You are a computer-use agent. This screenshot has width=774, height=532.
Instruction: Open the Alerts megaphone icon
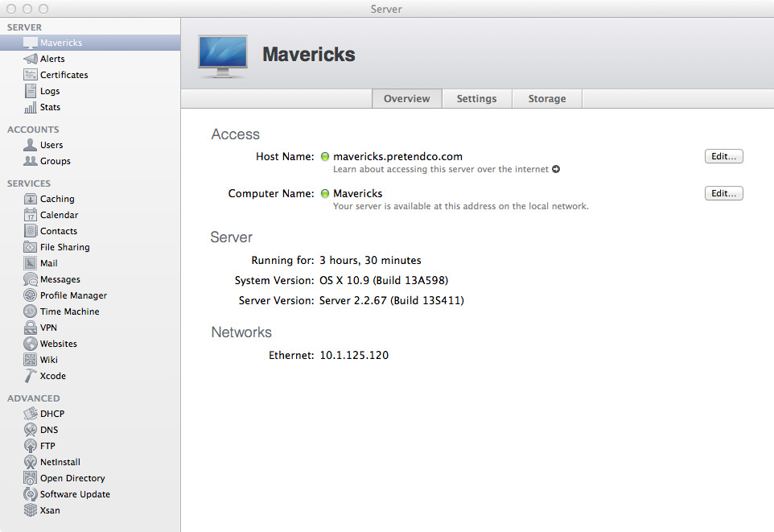pyautogui.click(x=30, y=59)
